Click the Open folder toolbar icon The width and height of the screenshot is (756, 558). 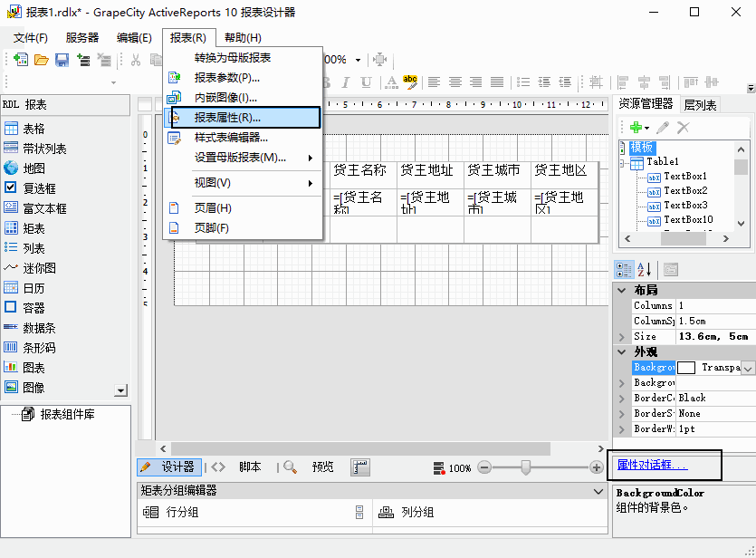pos(41,60)
